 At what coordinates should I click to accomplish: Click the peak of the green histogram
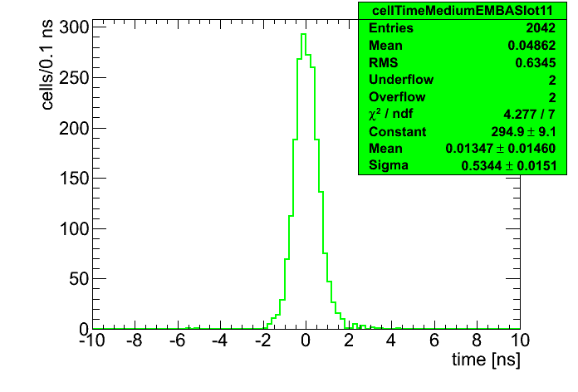pos(304,35)
